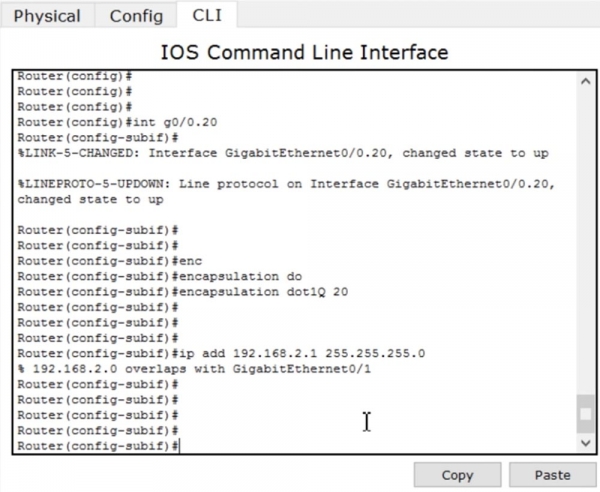Select the CLI tab
This screenshot has width=600, height=492.
click(208, 16)
